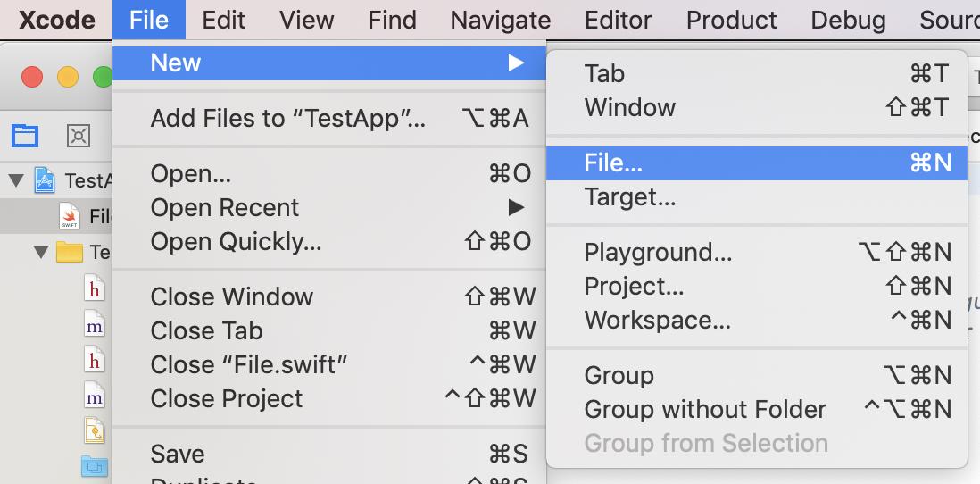Open the Product menu in menu bar
The image size is (980, 484).
(x=731, y=20)
